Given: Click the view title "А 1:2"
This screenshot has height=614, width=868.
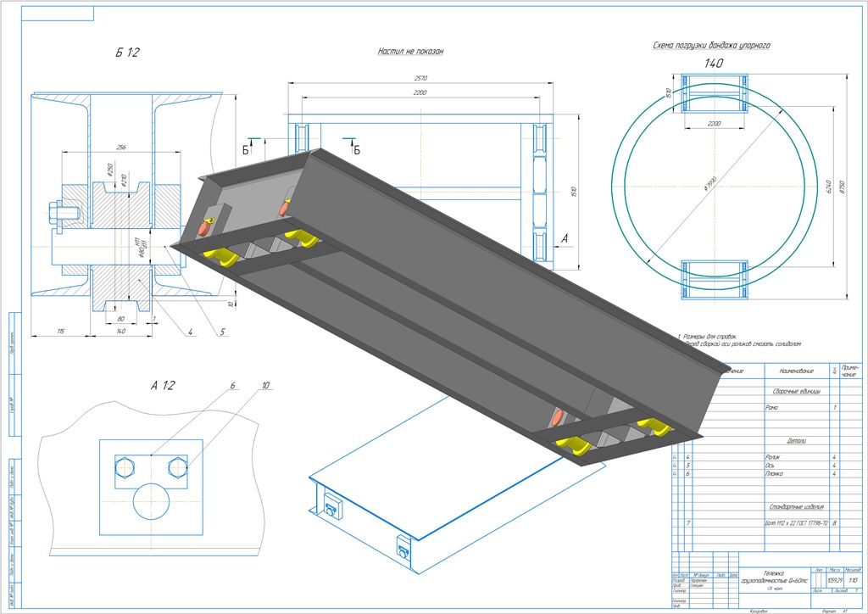Looking at the screenshot, I should point(163,385).
